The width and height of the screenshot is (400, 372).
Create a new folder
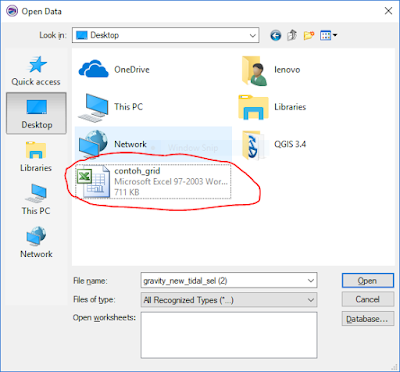[309, 35]
